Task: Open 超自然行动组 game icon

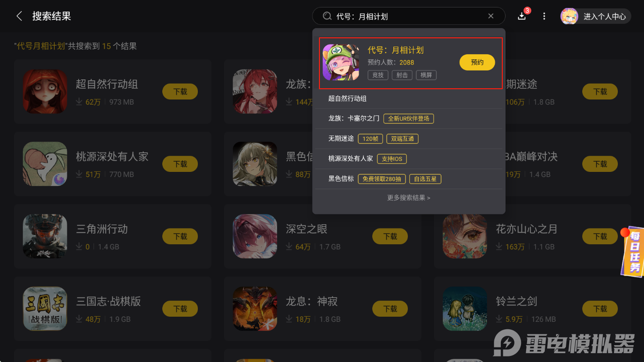Action: [x=45, y=92]
